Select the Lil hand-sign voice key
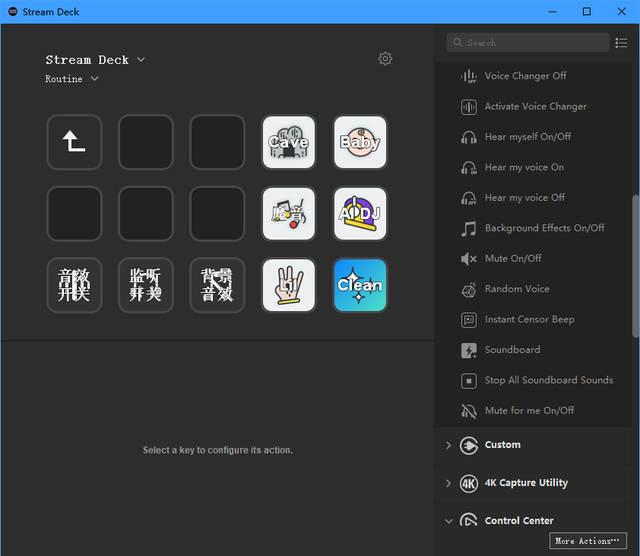Viewport: 640px width, 556px height. (289, 285)
